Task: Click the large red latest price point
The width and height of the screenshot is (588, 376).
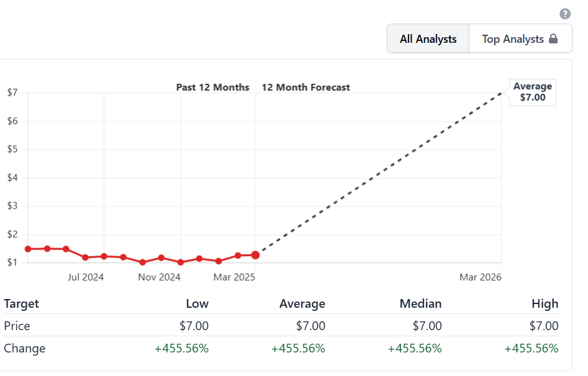Action: coord(255,255)
